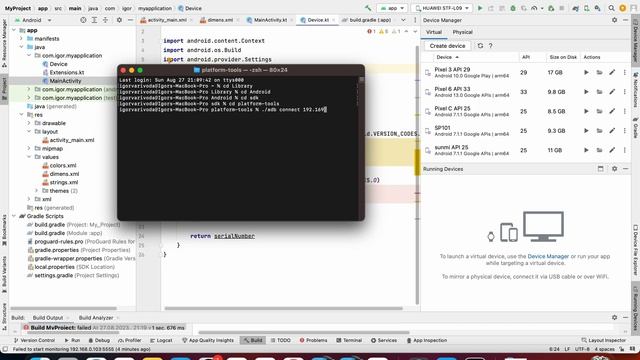
Task: Select MainActivity in project tree
Action: click(65, 81)
